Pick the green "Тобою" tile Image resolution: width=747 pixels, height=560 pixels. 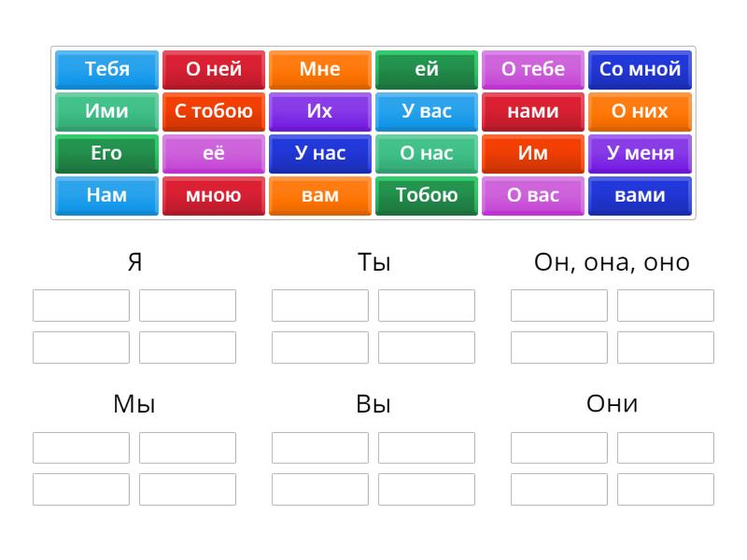click(427, 195)
